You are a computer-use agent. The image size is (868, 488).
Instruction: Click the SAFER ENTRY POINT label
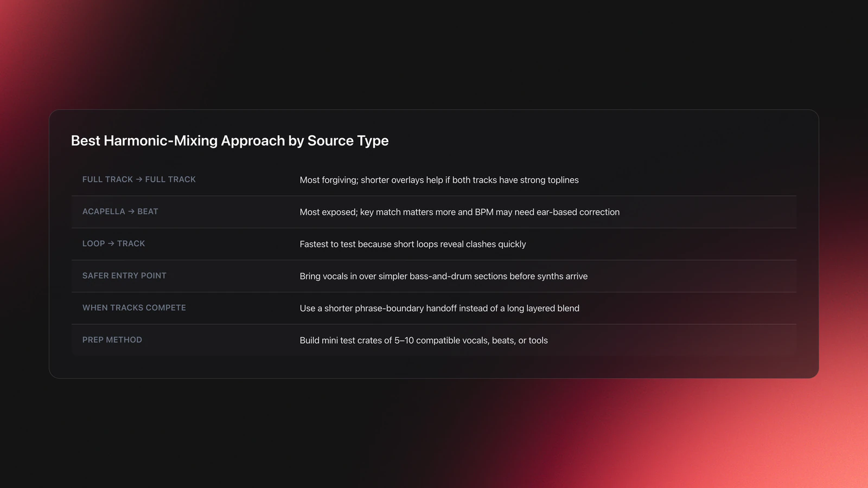[x=124, y=275]
